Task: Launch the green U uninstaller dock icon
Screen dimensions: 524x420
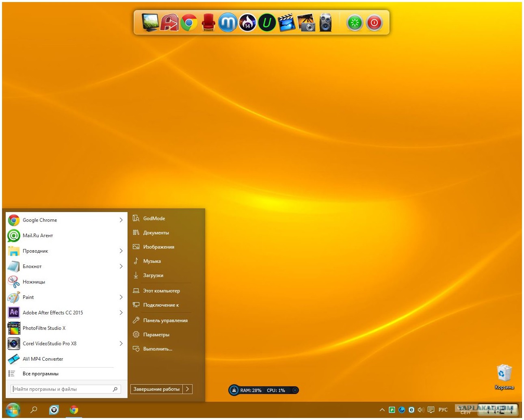Action: tap(267, 22)
